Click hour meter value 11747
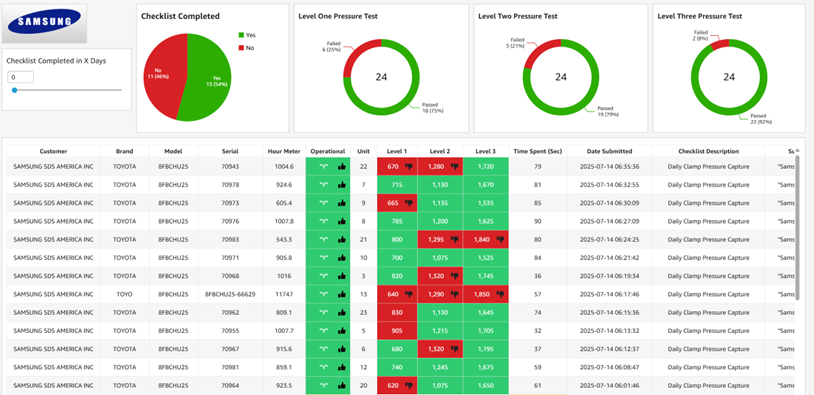 [x=284, y=294]
